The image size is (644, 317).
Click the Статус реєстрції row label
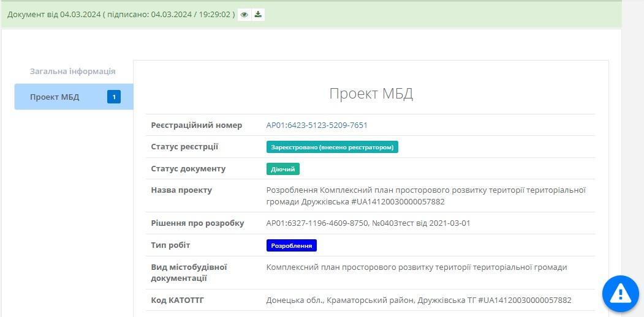point(184,147)
